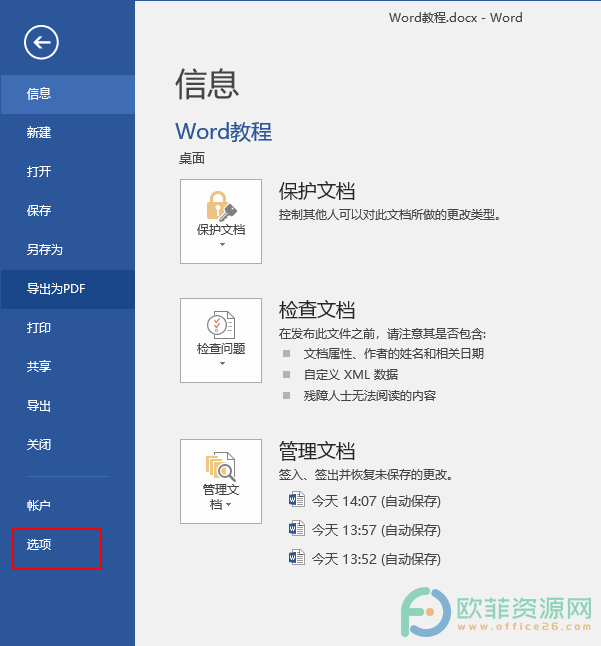Image resolution: width=601 pixels, height=646 pixels.
Task: Click the 信息 page heading
Action: 207,84
